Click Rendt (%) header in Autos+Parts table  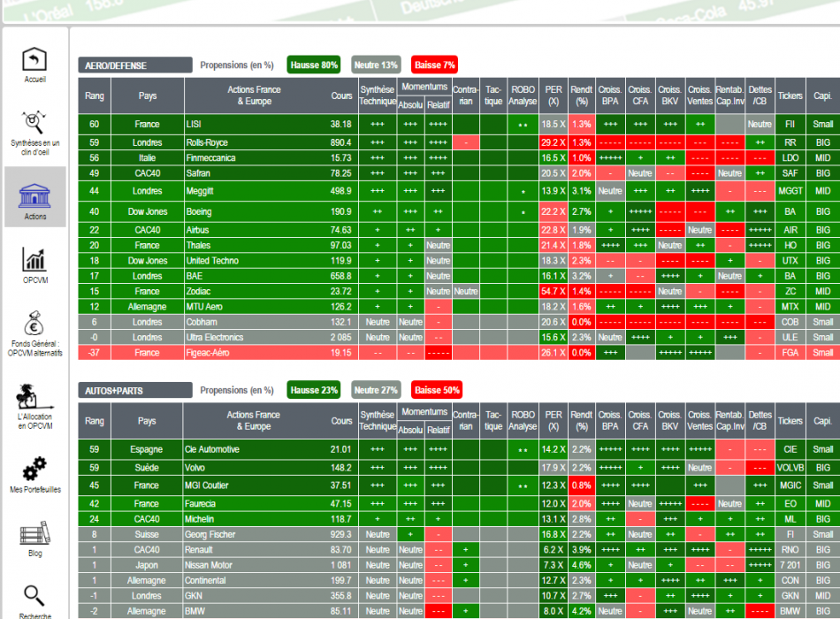tap(581, 421)
